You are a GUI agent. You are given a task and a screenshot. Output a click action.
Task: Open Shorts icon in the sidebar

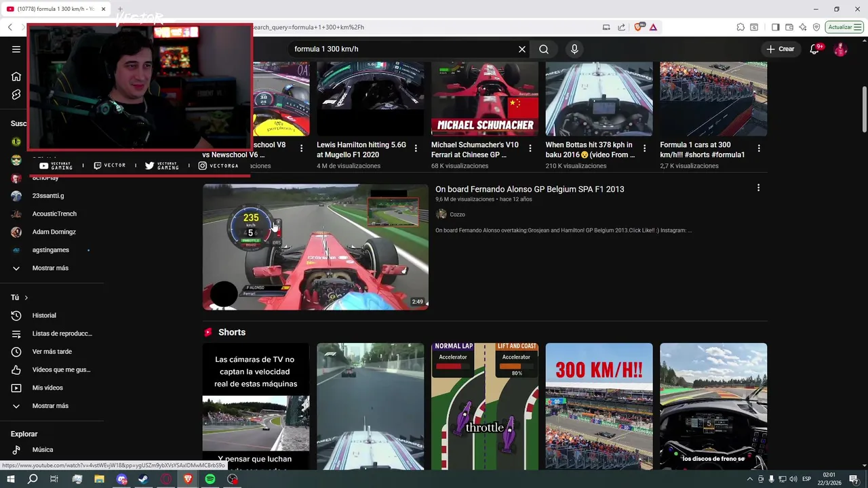[x=16, y=95]
